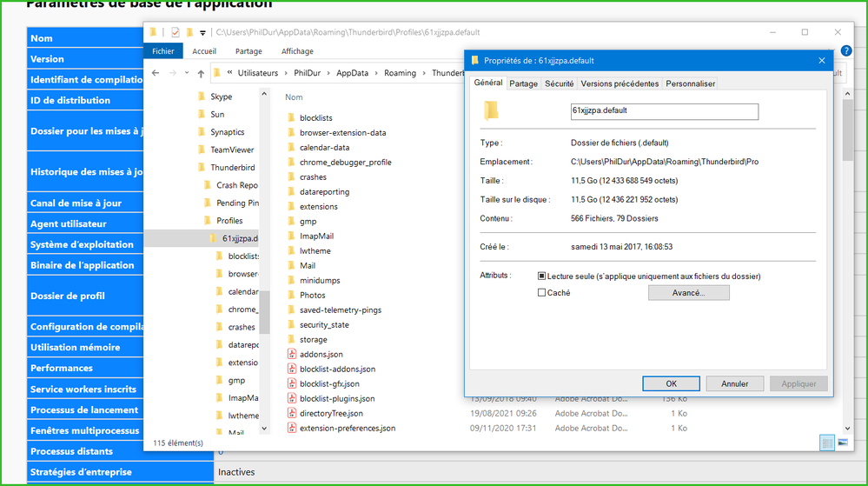Select security_state folder
Screen dimensions: 868x486
324,325
